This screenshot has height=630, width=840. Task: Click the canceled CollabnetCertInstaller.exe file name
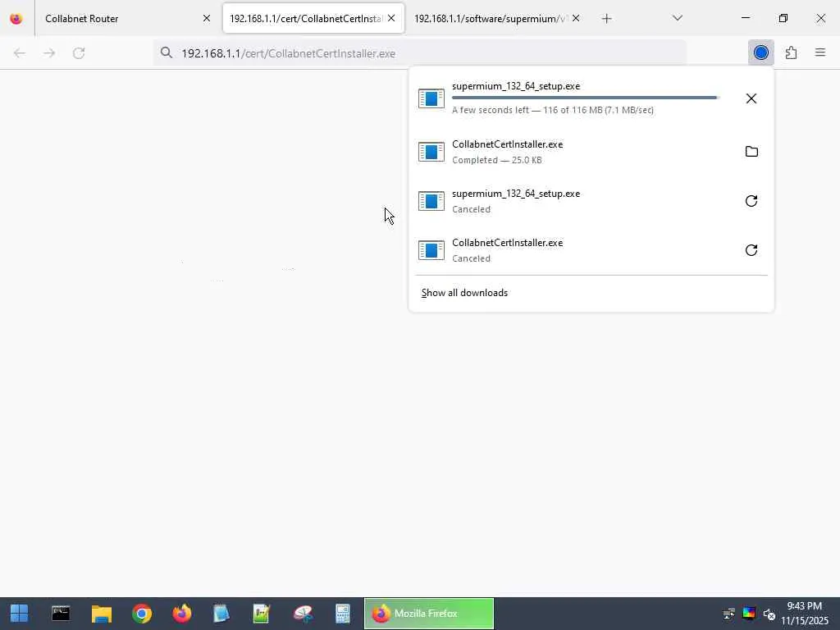(x=507, y=243)
